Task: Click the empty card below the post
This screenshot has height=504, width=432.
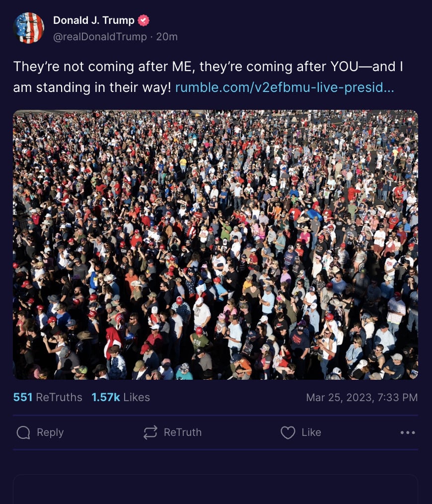Action: [216, 489]
